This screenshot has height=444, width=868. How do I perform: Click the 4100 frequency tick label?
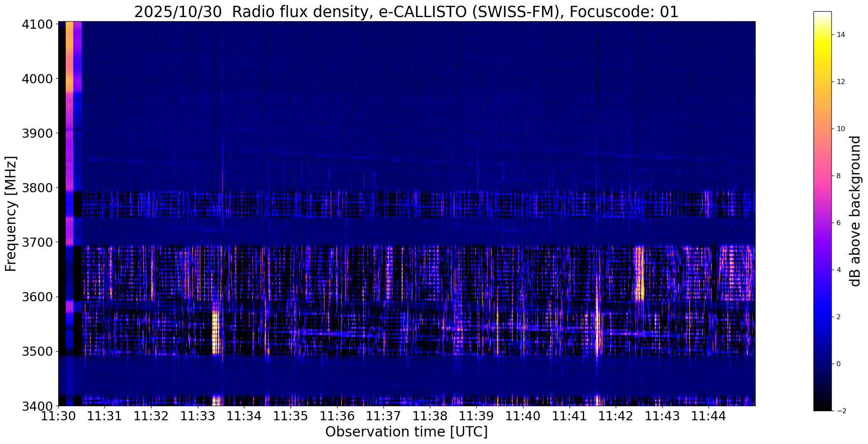pyautogui.click(x=38, y=25)
